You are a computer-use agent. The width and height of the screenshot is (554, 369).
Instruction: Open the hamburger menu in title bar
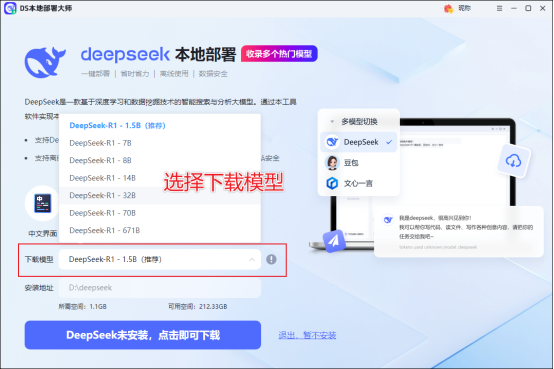point(499,8)
